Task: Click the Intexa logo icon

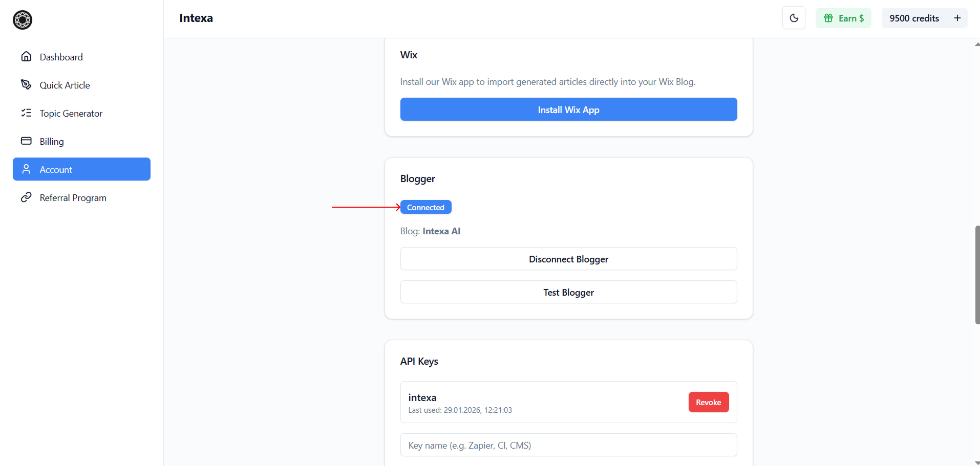Action: coord(23,20)
